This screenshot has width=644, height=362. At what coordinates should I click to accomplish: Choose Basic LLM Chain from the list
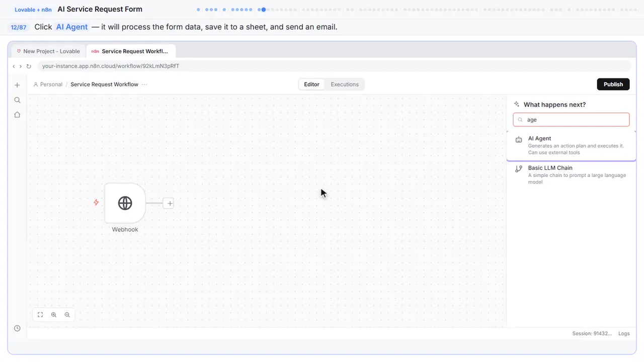coord(571,174)
